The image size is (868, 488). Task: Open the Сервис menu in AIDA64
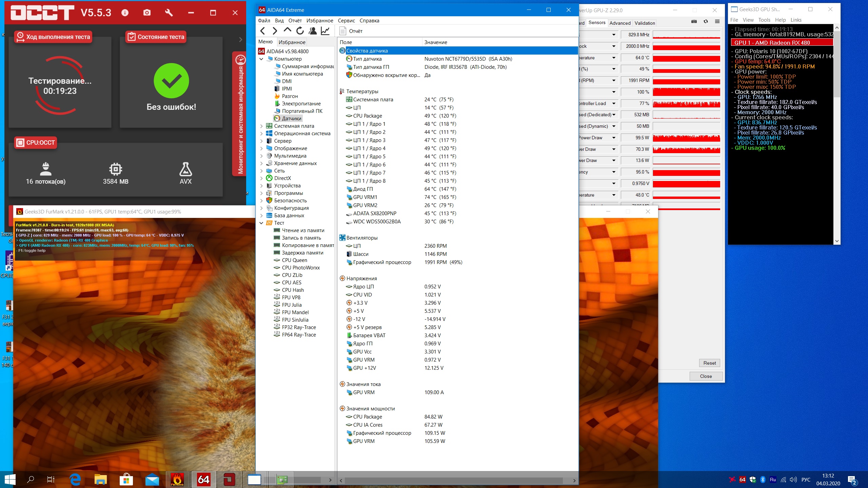[x=346, y=20]
